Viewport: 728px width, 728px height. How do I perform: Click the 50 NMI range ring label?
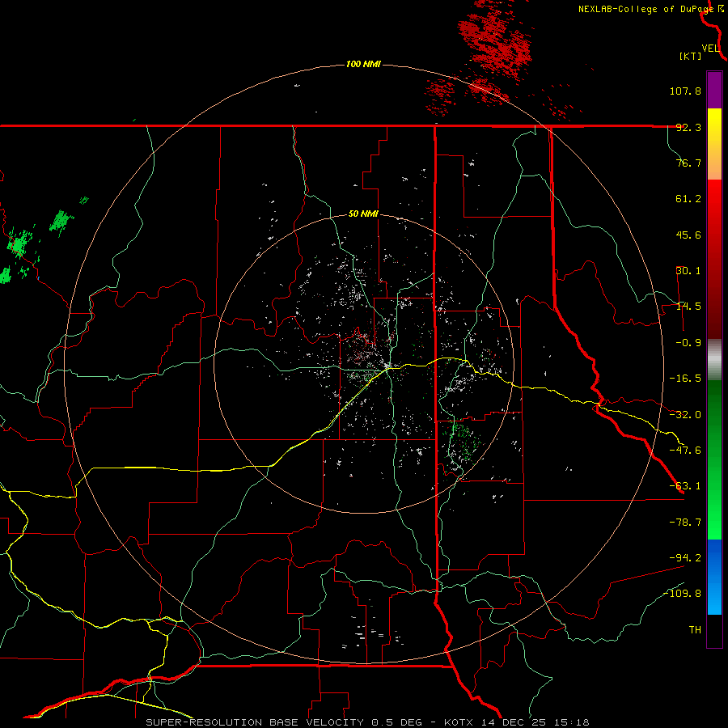pyautogui.click(x=363, y=214)
